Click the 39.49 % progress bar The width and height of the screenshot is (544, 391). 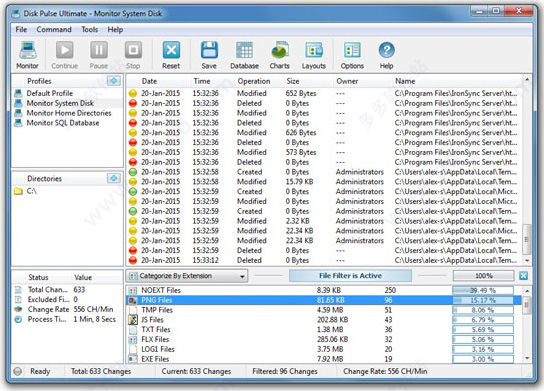(483, 290)
